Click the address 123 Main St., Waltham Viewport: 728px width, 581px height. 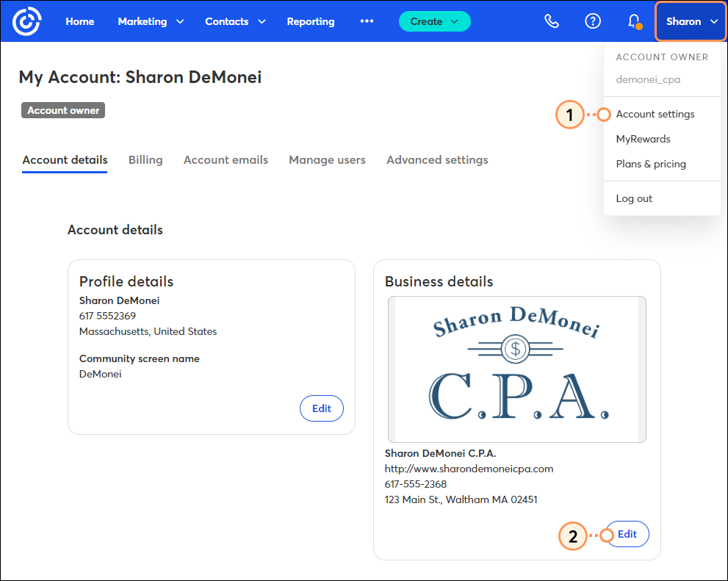coord(461,499)
